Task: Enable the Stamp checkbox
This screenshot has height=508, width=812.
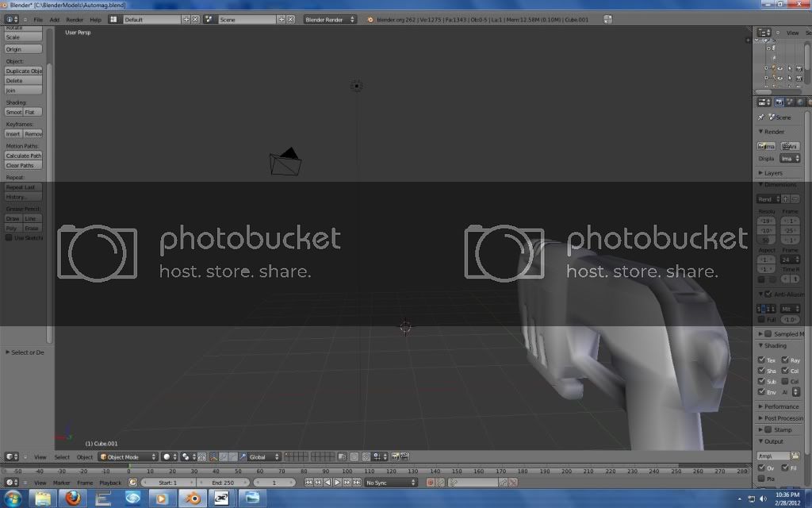Action: (768, 429)
